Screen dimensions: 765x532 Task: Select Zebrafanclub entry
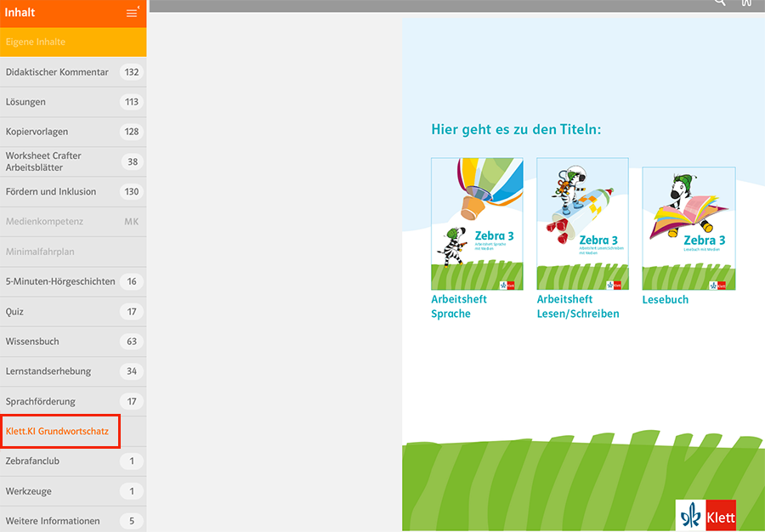[x=73, y=461]
